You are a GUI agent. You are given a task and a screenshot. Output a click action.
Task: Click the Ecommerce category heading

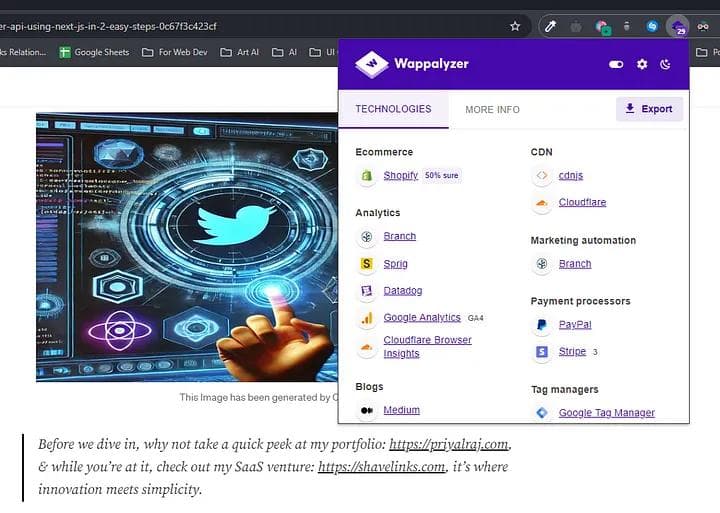click(384, 152)
